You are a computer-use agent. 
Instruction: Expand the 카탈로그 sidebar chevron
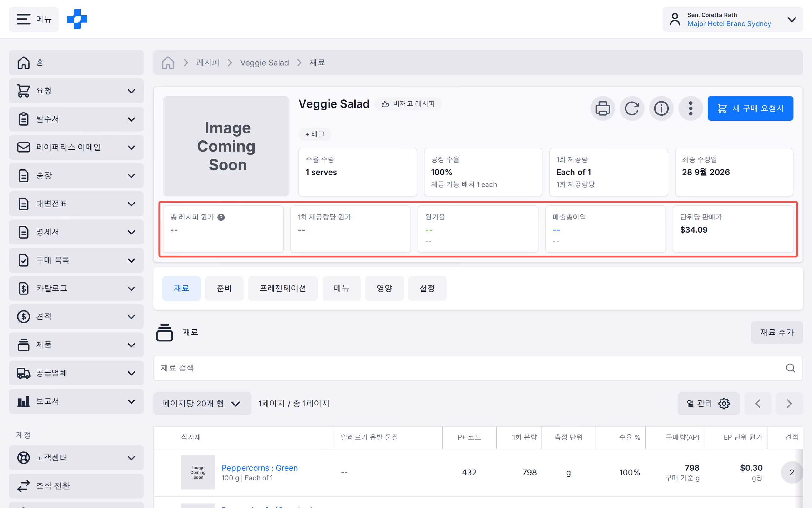coord(131,289)
